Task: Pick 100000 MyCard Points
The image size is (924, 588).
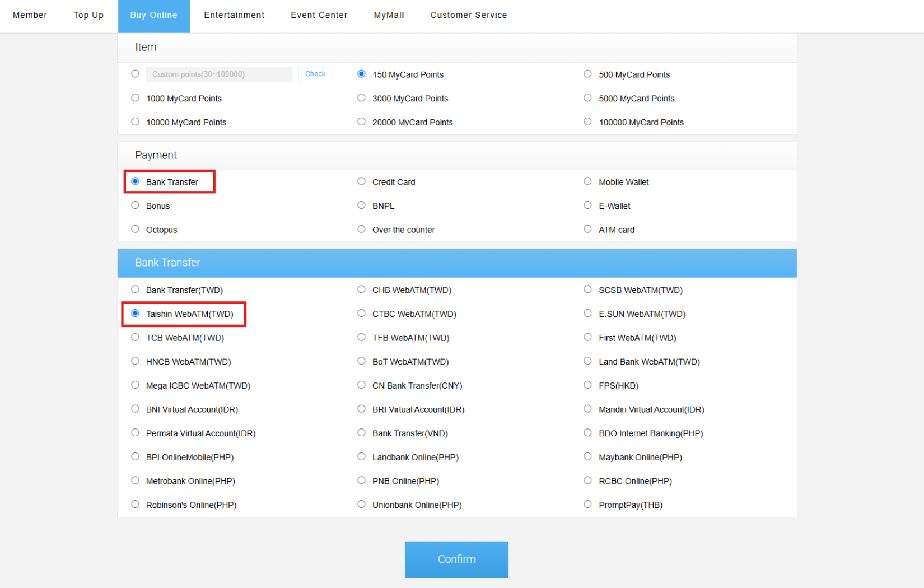Action: pos(587,122)
